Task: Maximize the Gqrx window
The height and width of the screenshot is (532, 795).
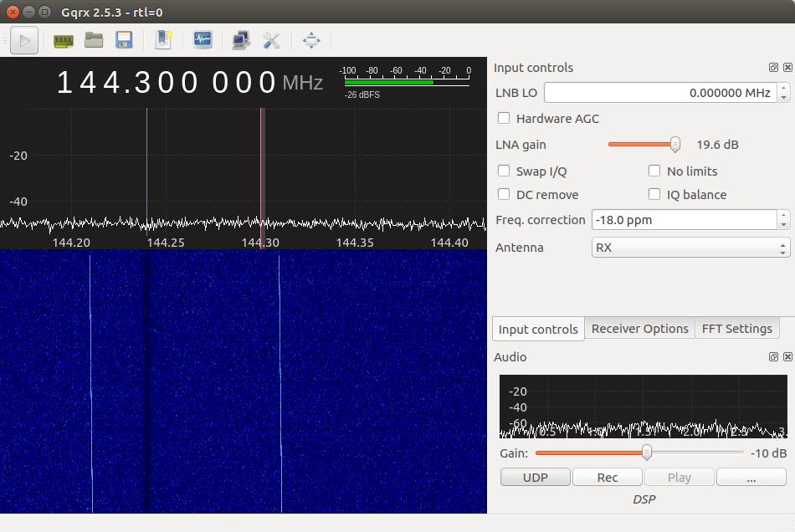Action: 44,12
